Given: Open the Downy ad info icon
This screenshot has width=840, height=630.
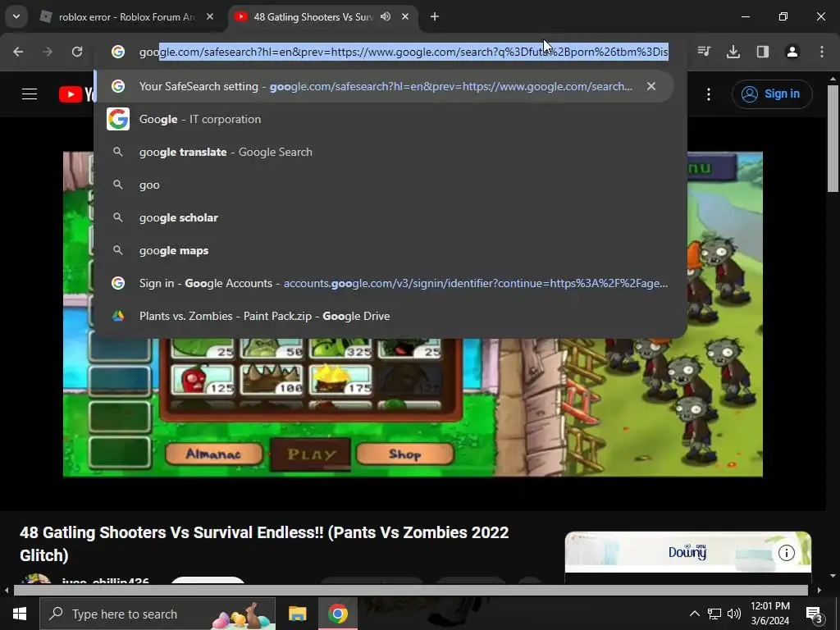Looking at the screenshot, I should pyautogui.click(x=786, y=553).
